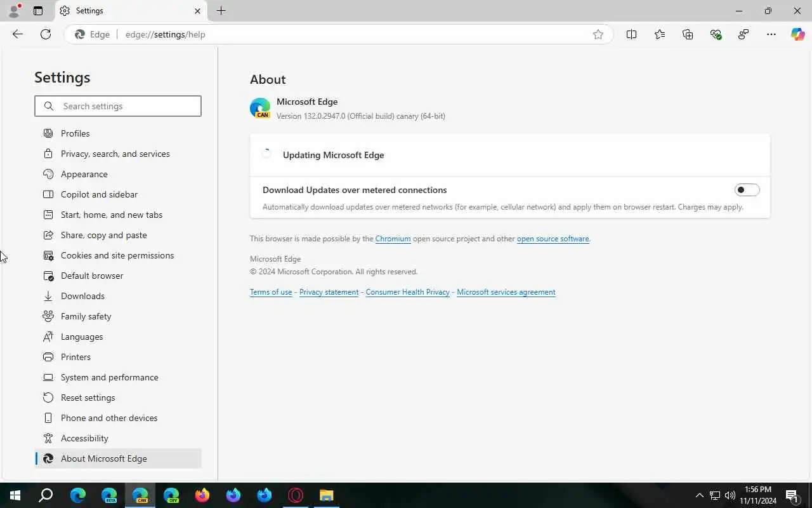
Task: Reload the page with the refresh icon
Action: (x=46, y=34)
